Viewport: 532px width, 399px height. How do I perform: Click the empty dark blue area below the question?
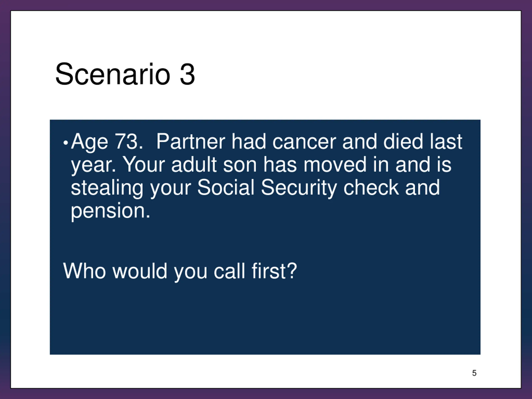pyautogui.click(x=265, y=320)
